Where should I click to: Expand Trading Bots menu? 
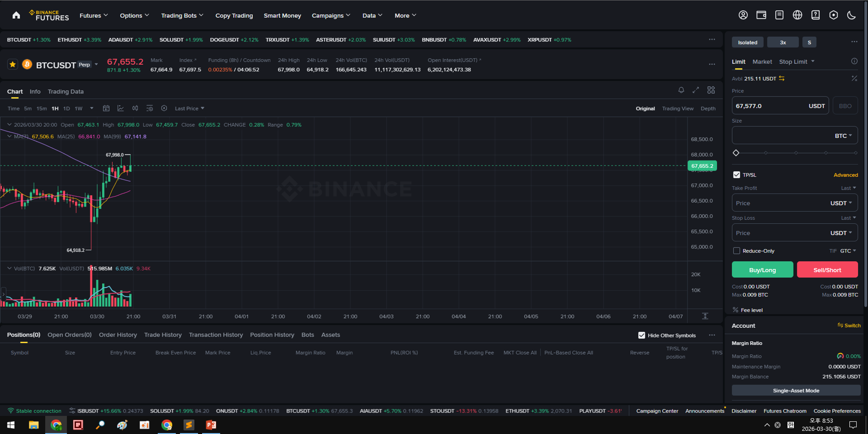(182, 15)
